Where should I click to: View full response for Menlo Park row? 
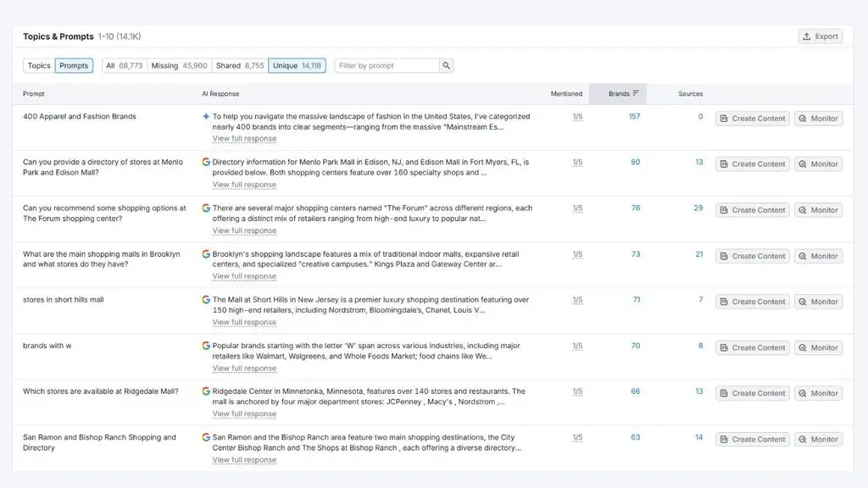(244, 185)
